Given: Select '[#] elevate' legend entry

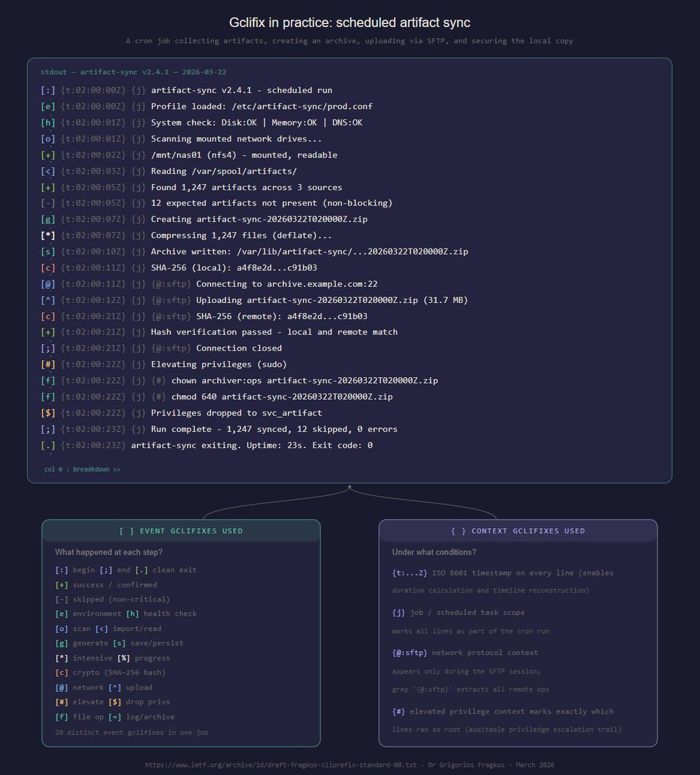Looking at the screenshot, I should pyautogui.click(x=79, y=702).
